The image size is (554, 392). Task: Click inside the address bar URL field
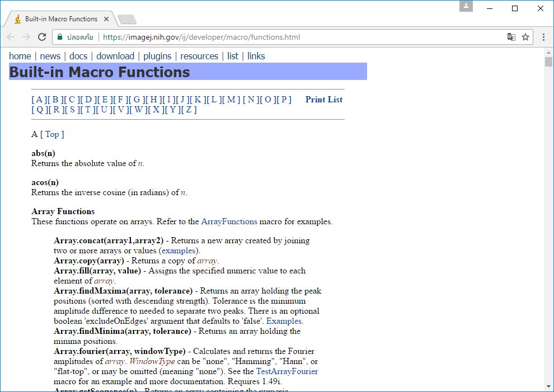(x=224, y=37)
